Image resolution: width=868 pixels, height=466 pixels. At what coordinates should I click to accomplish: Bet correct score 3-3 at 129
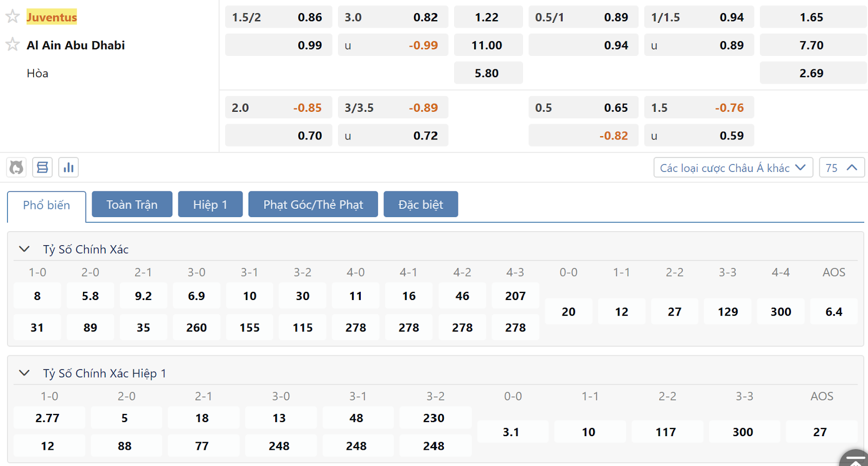point(728,312)
